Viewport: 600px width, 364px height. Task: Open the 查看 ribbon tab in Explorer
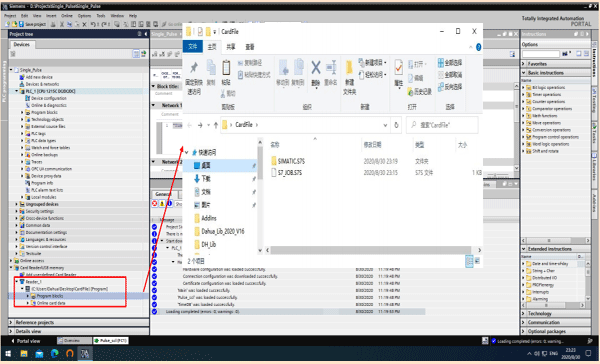point(249,47)
